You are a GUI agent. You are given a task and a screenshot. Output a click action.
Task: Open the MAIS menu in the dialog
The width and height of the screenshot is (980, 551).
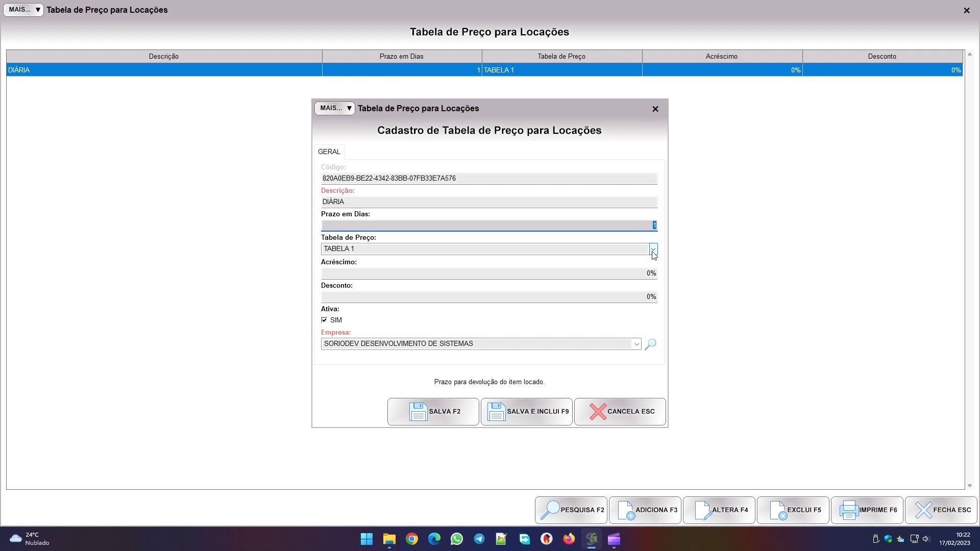335,108
